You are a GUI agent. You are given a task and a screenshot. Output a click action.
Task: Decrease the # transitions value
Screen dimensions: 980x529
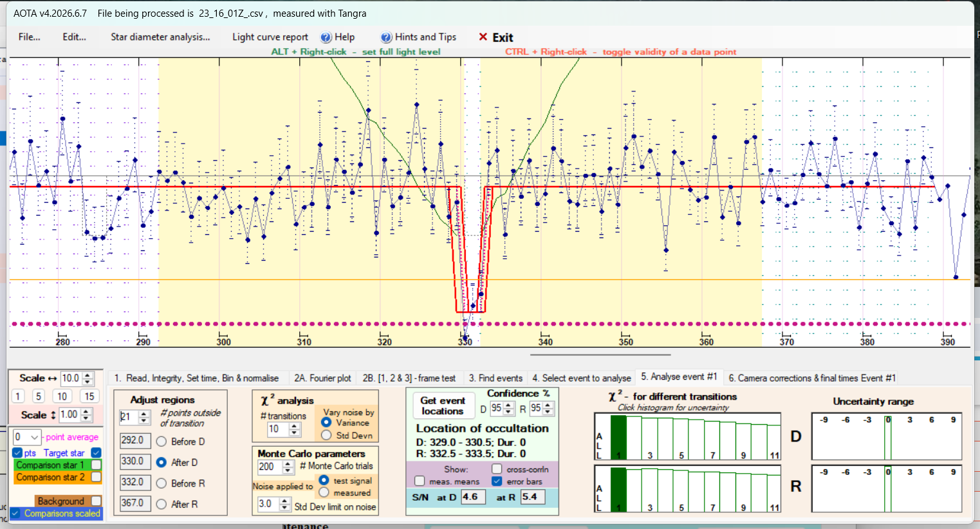tap(295, 432)
